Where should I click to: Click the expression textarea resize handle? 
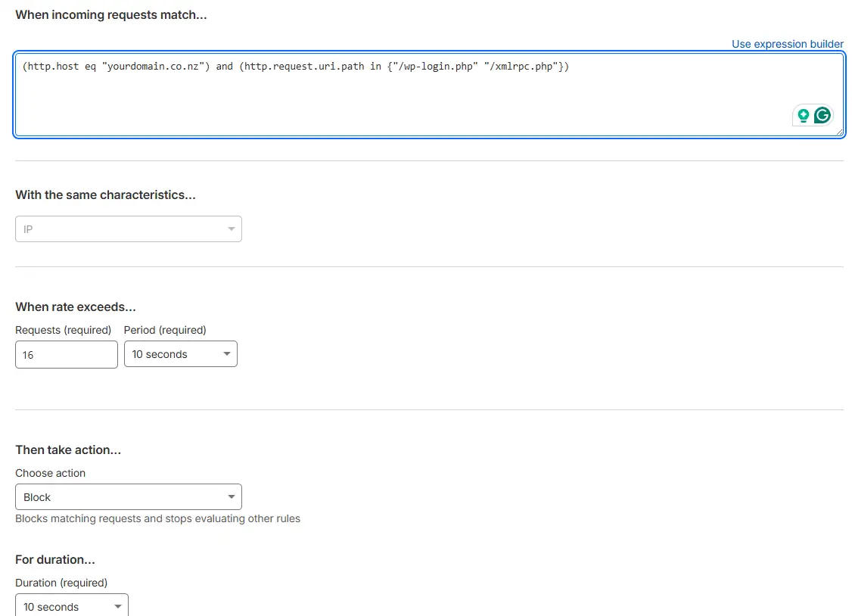pyautogui.click(x=839, y=132)
